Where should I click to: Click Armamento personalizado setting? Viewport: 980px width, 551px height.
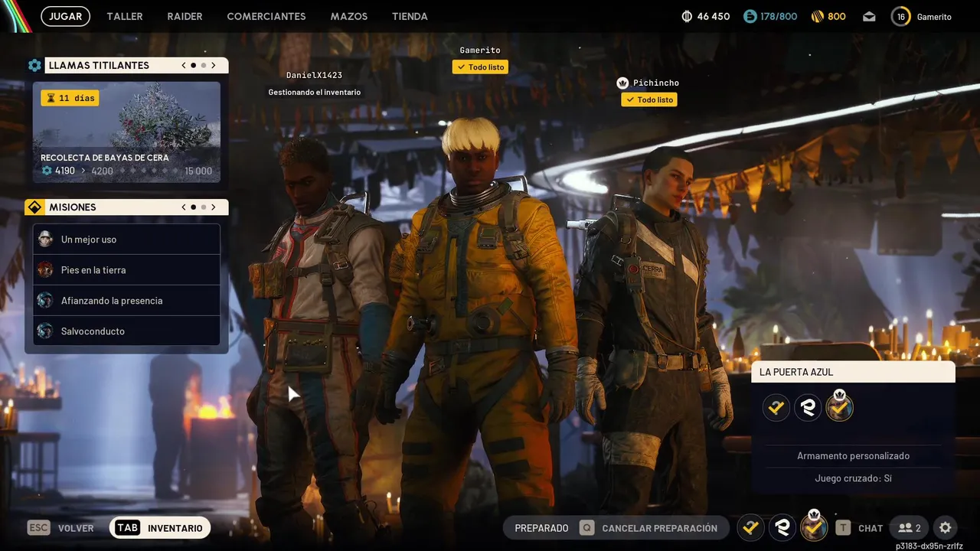pos(854,456)
